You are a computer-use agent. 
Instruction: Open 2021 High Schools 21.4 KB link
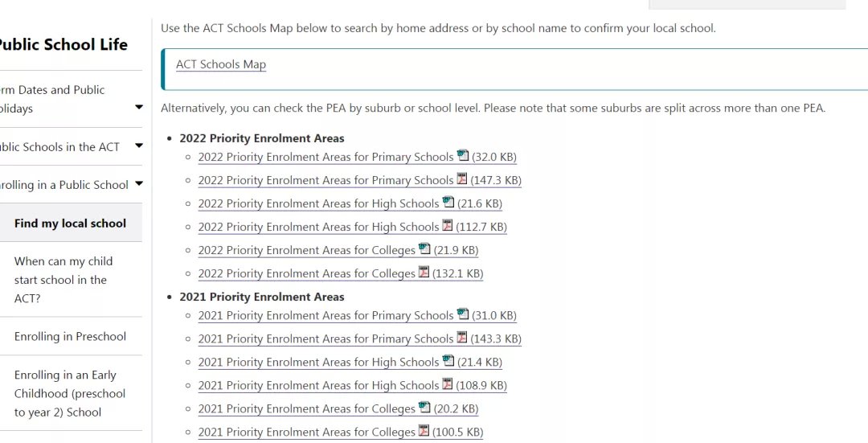[x=350, y=362]
